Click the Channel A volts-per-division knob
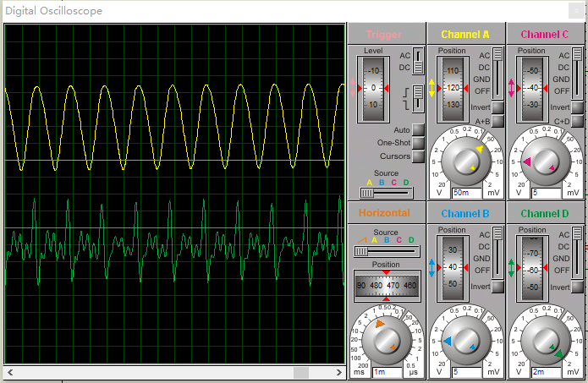588x383 pixels. click(466, 161)
